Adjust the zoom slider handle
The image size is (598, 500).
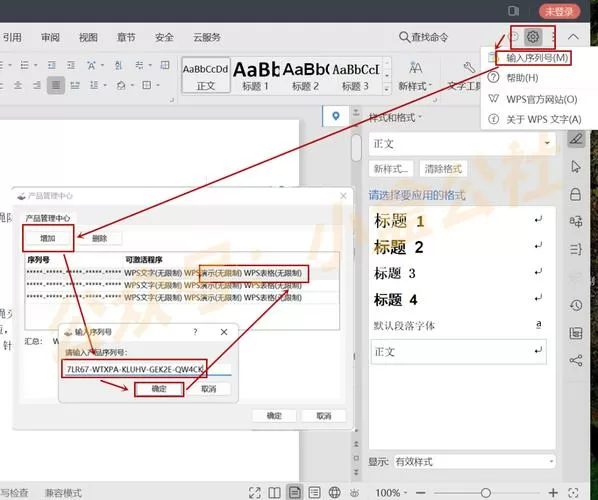(x=485, y=493)
